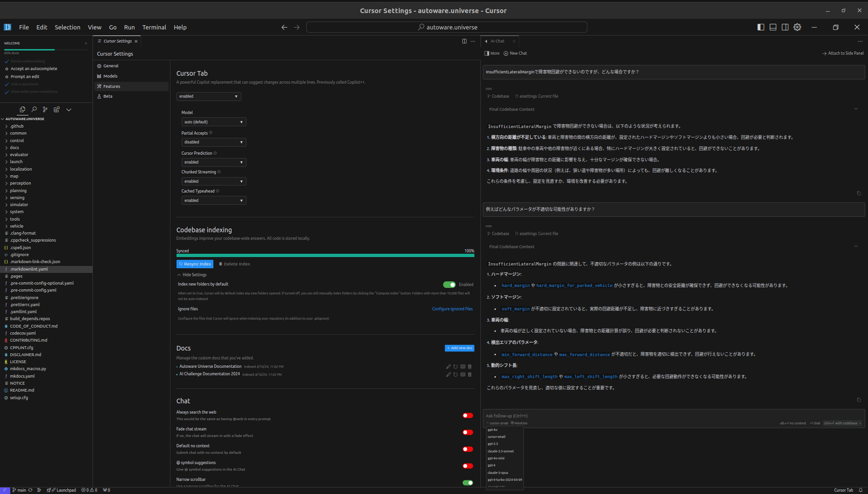Enable @ symbol suggestions toggle
The height and width of the screenshot is (494, 868).
[x=467, y=466]
